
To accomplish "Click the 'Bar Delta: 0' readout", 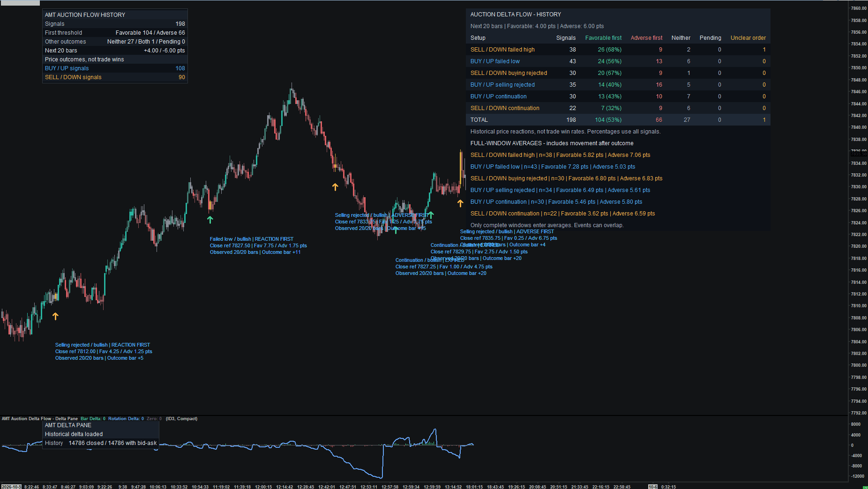I will [x=93, y=419].
